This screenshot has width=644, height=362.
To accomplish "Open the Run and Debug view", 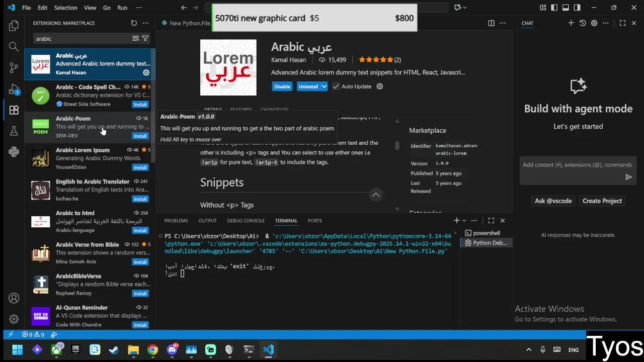I will coord(14,89).
